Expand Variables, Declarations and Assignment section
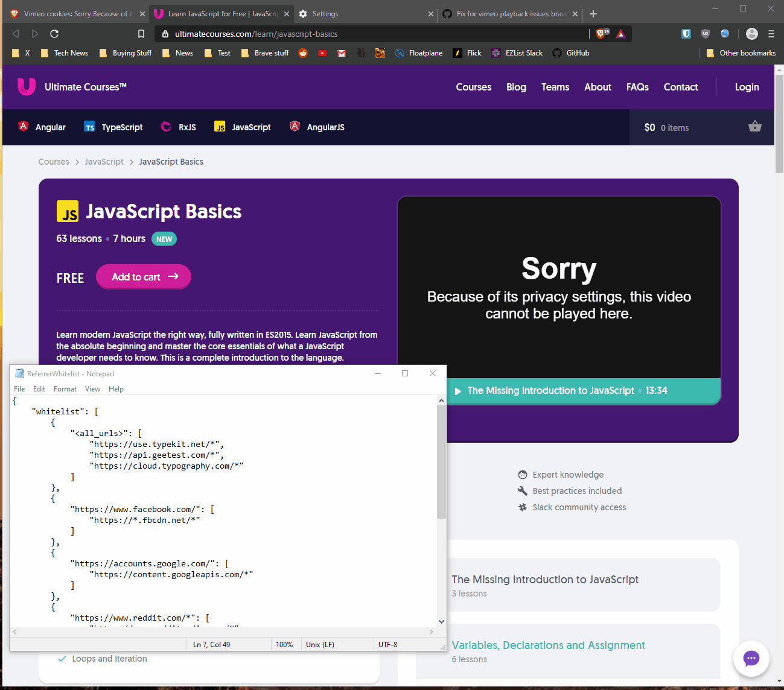Viewport: 784px width, 690px height. pyautogui.click(x=548, y=645)
